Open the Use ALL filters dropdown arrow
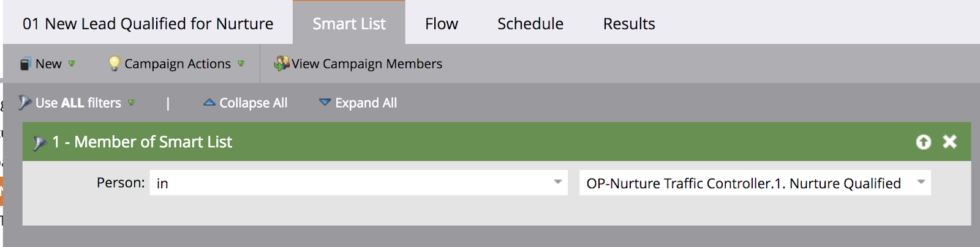980x247 pixels. click(x=131, y=103)
